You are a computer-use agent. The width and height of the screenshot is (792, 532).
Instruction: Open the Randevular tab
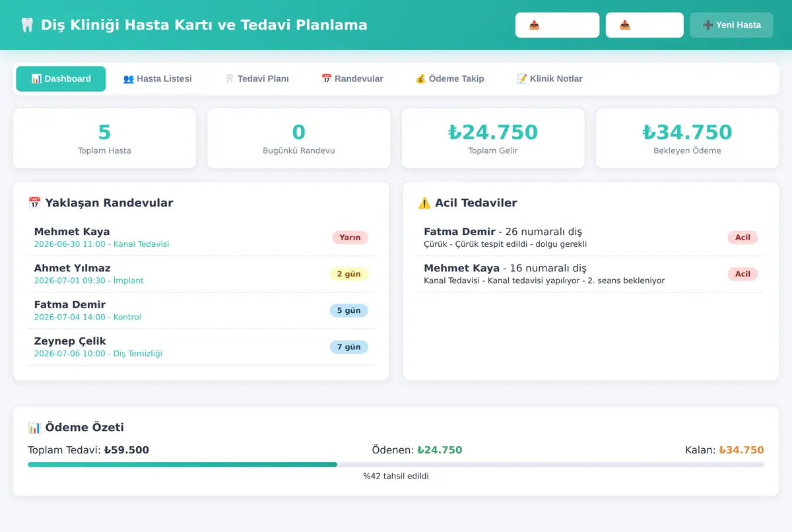(352, 79)
